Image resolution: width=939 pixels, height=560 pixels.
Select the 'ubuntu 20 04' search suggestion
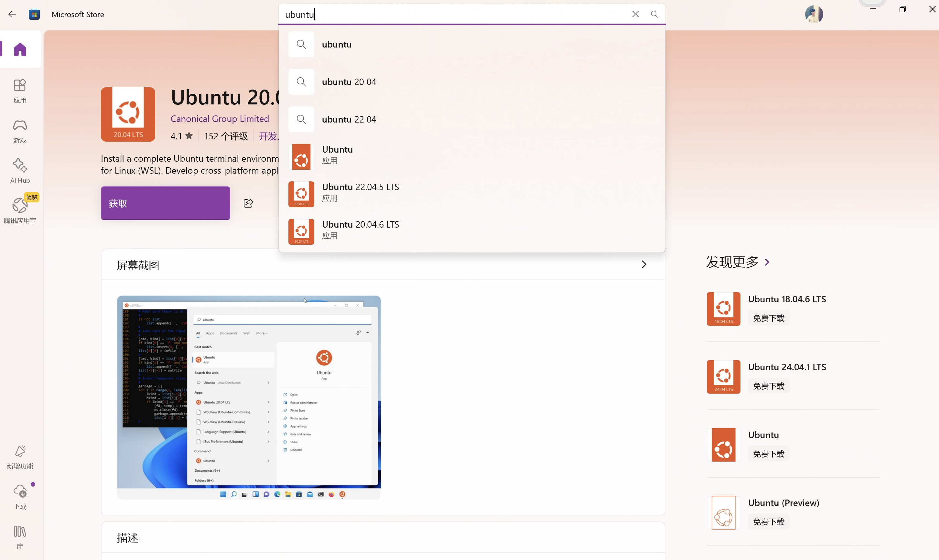[472, 82]
